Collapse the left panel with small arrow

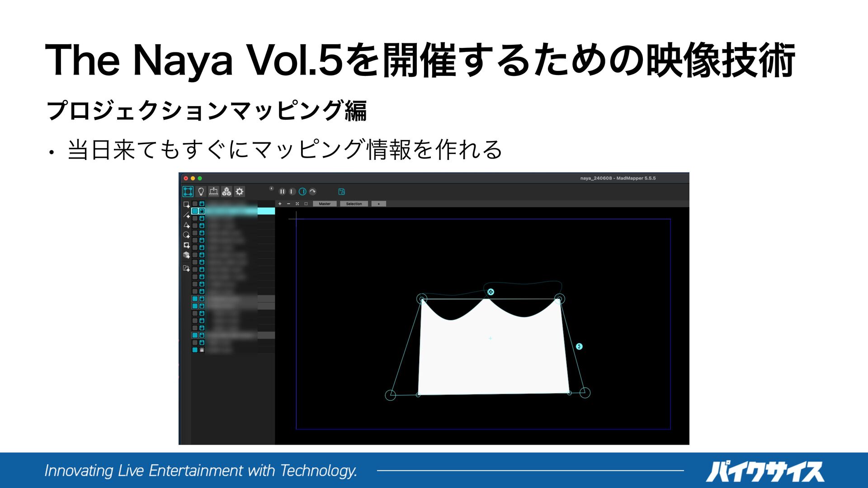(271, 188)
